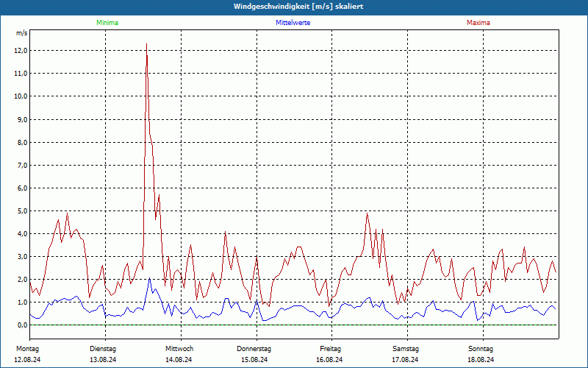
Task: Click the 5,0 y-axis tick label
Action: (x=22, y=211)
